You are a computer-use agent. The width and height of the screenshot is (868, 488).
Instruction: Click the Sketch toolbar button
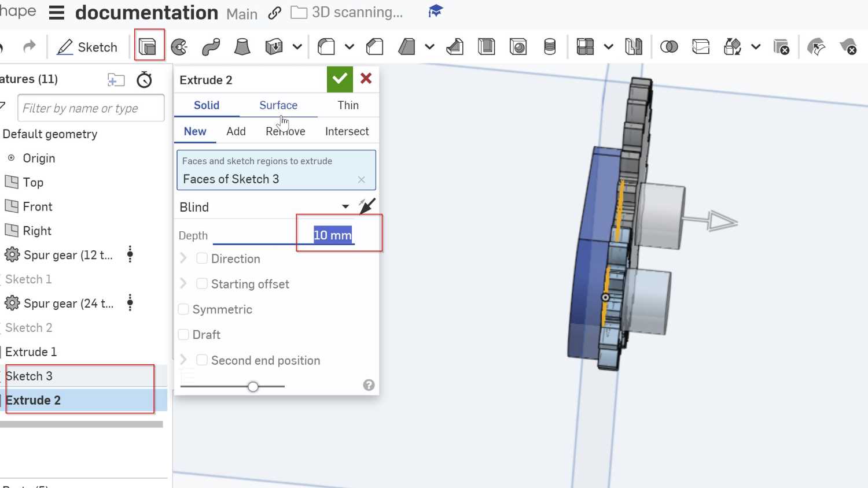[87, 47]
